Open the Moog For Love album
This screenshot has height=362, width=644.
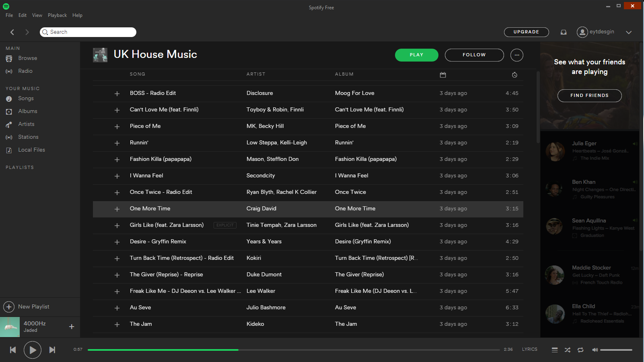click(x=355, y=93)
